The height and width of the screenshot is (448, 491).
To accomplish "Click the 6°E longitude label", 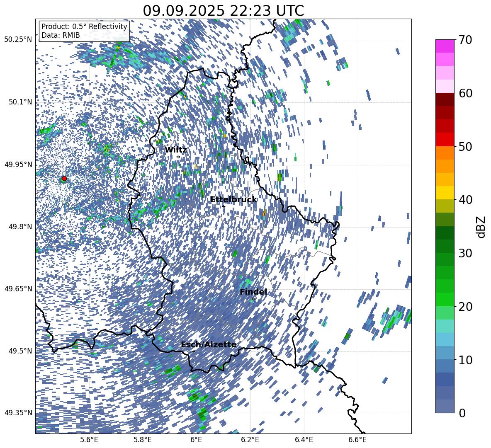I will (196, 440).
